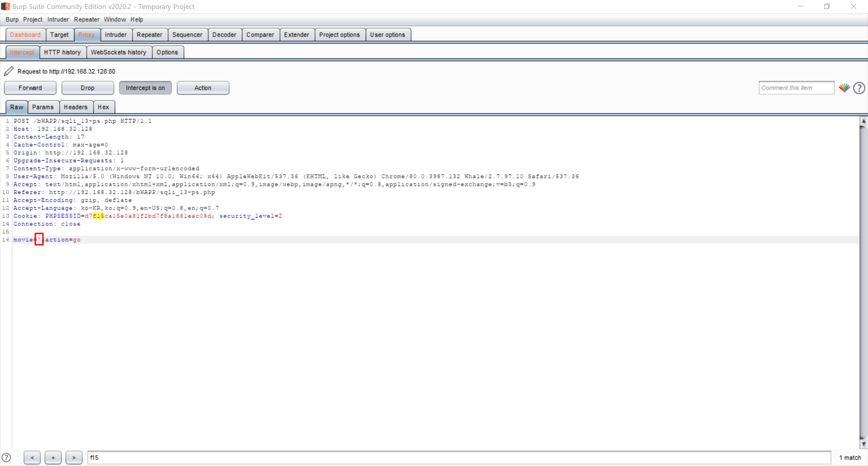The height and width of the screenshot is (466, 868).
Task: Click the Connection: close header line
Action: click(x=47, y=224)
